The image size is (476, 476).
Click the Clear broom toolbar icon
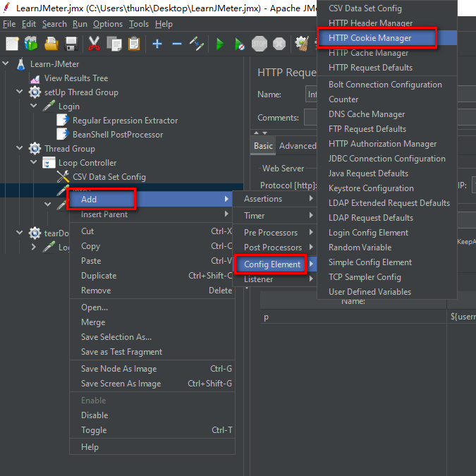[302, 44]
